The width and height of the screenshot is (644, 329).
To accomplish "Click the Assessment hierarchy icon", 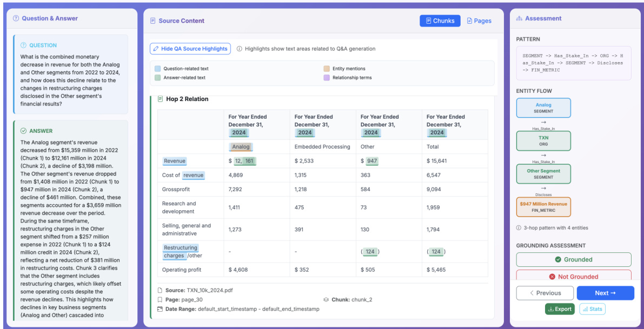I will coord(520,18).
